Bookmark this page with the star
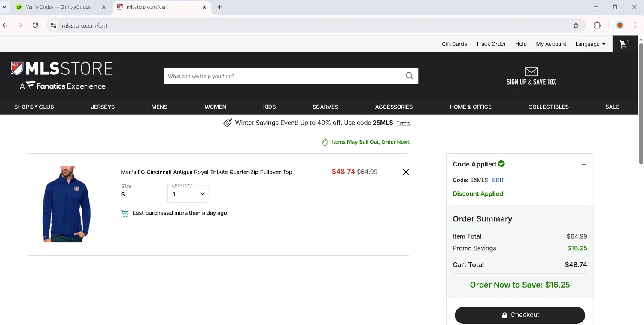Screen dimensions: 644x325 tap(576, 25)
